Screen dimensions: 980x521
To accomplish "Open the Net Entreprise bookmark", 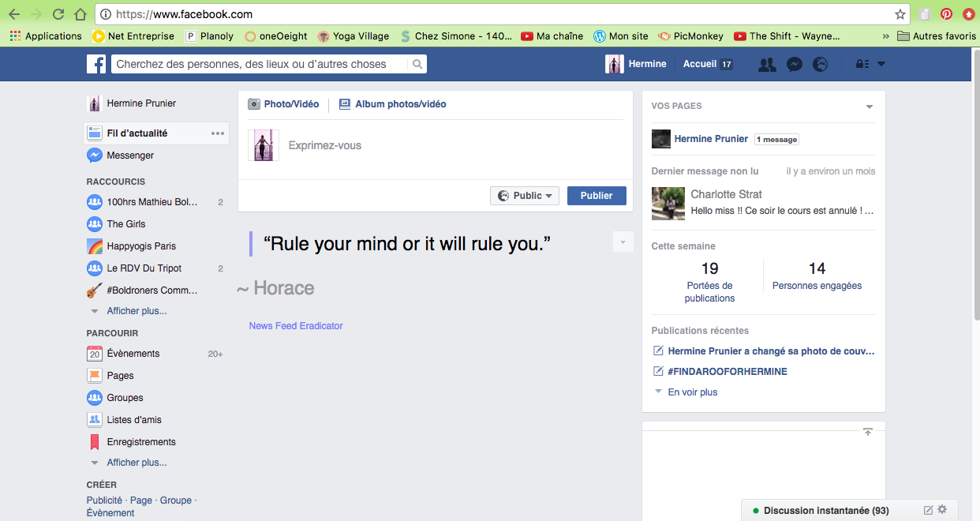I will click(x=133, y=36).
